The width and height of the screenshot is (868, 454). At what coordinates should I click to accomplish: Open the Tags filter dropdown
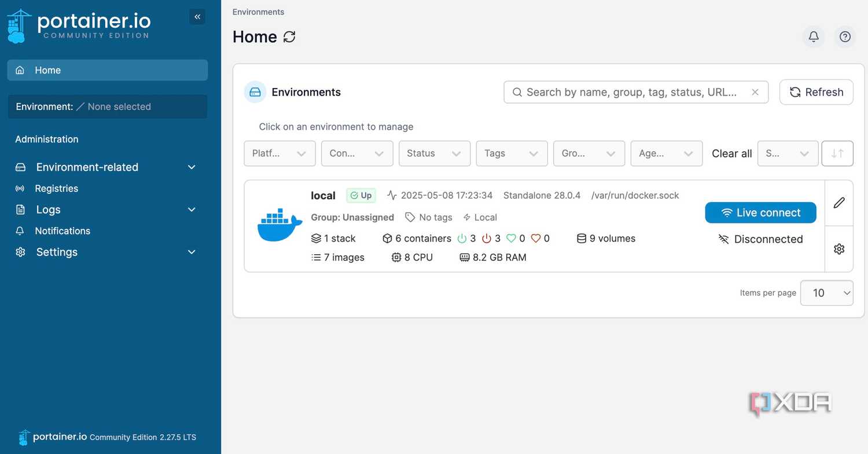tap(512, 153)
